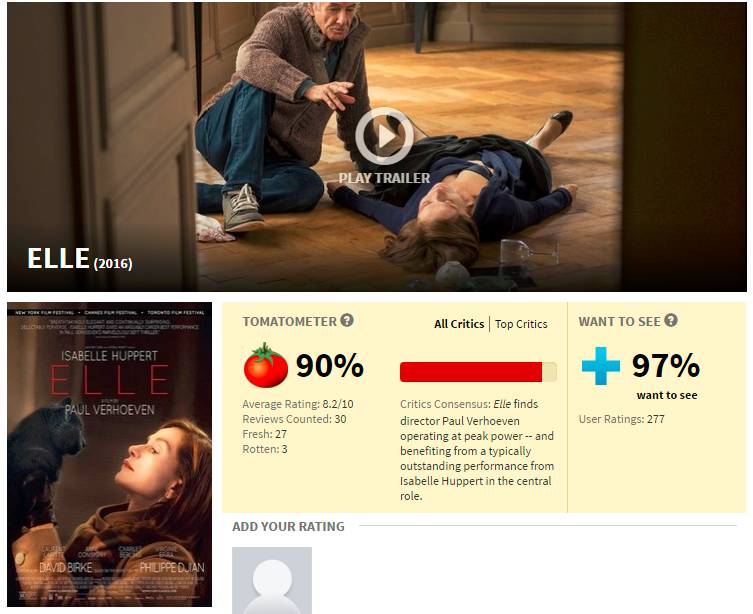Click the red fresh tomato icon
This screenshot has height=614, width=753.
pos(266,365)
